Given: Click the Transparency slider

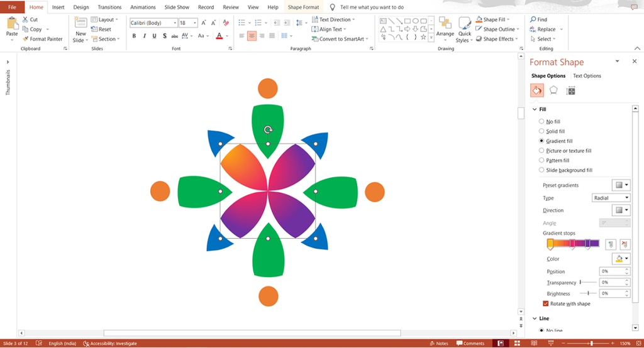Looking at the screenshot, I should tap(588, 282).
